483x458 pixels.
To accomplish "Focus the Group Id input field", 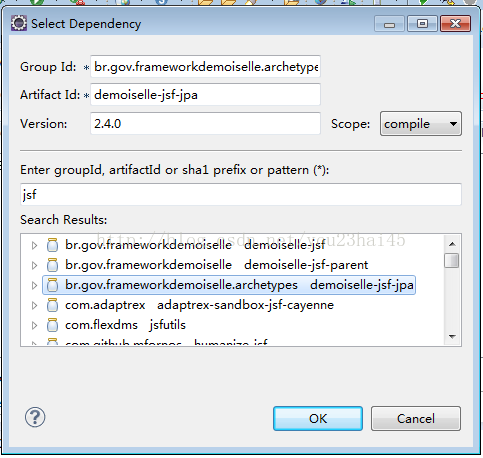I will click(x=205, y=67).
